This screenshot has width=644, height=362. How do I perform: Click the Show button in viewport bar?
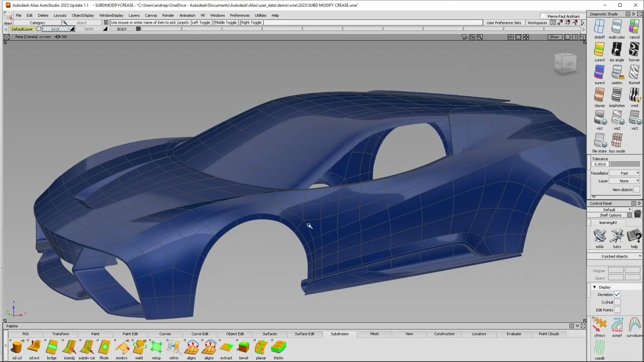pyautogui.click(x=554, y=37)
